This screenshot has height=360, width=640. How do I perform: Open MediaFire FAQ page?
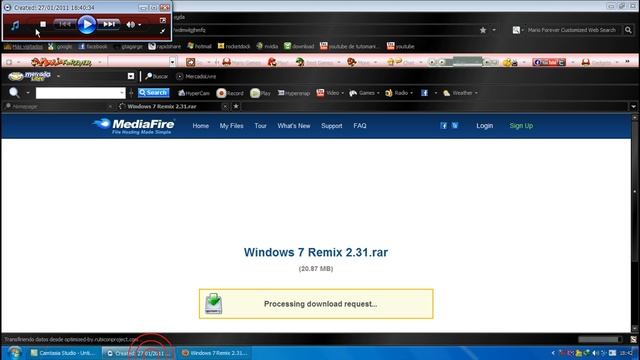point(360,126)
